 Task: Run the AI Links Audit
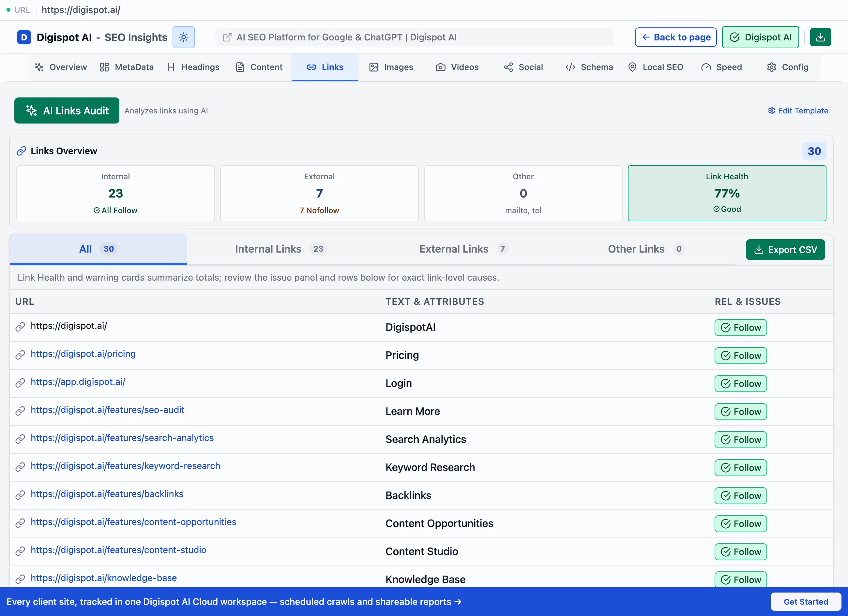pos(67,110)
